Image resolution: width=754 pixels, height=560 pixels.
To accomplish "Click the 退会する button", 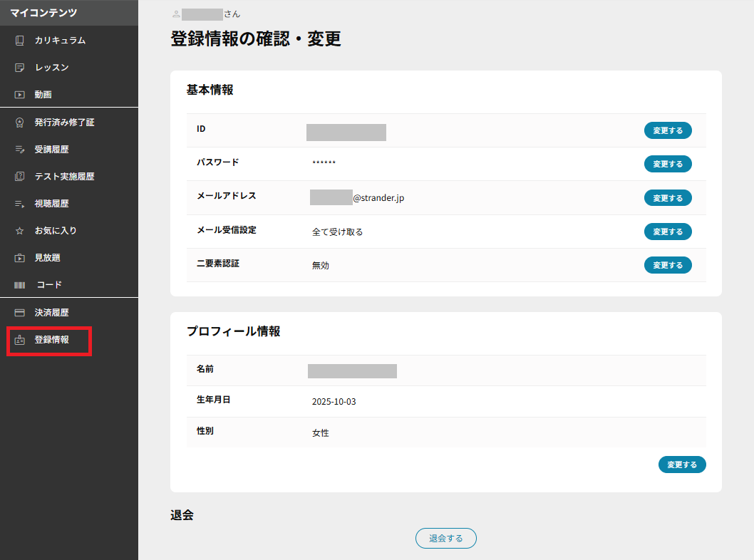I will point(445,539).
